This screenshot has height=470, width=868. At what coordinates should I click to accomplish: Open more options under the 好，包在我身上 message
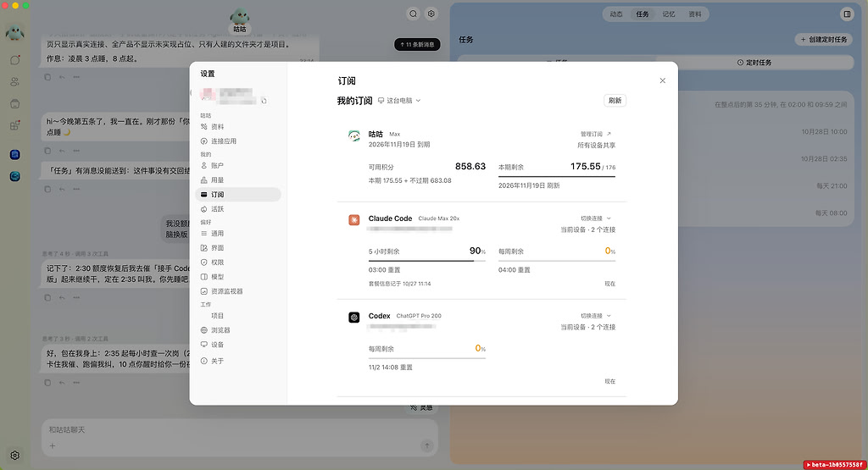(x=76, y=383)
